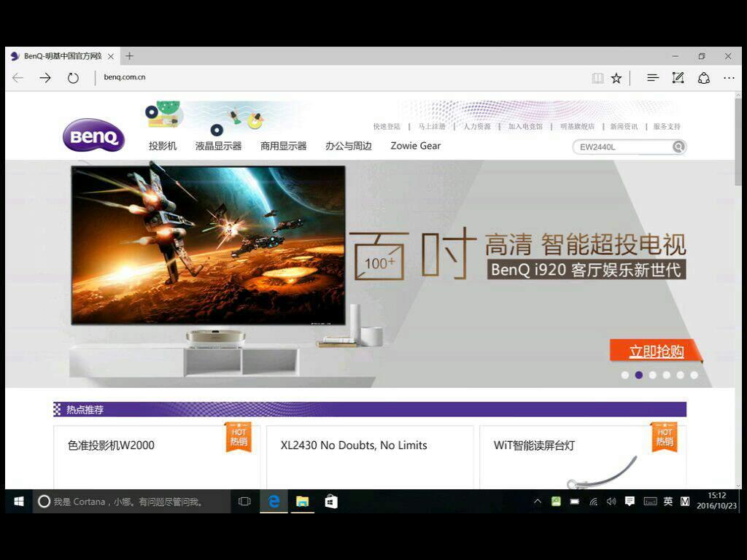Select the fifth banner carousel dot
747x560 pixels.
point(681,376)
